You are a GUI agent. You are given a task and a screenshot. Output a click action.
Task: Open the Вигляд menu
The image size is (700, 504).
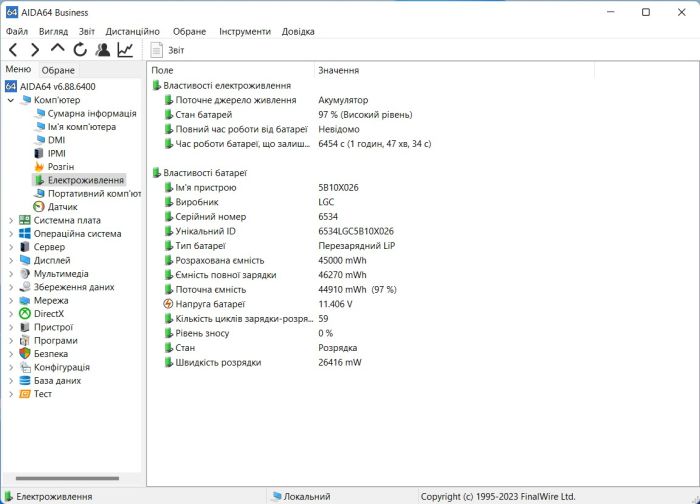(54, 32)
